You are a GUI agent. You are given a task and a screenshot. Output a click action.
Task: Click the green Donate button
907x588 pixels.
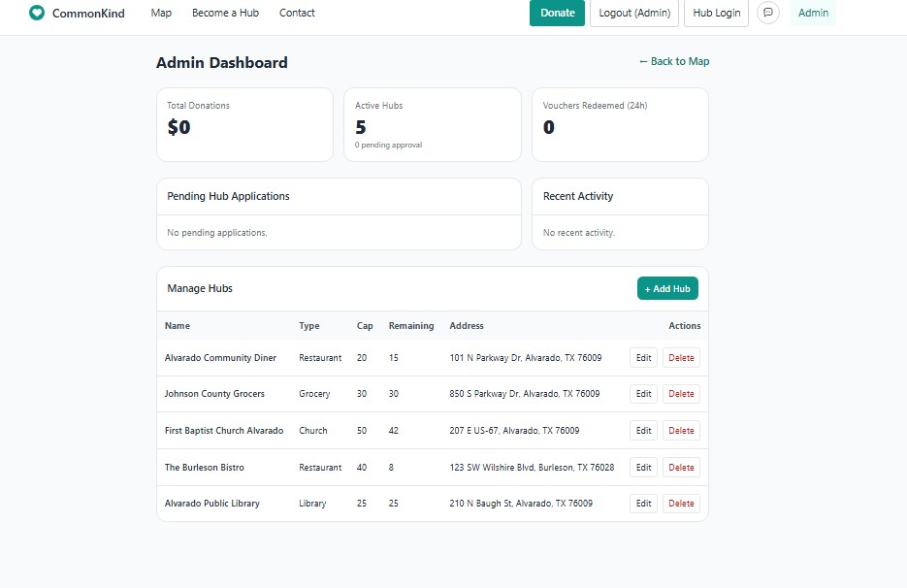[x=557, y=13]
